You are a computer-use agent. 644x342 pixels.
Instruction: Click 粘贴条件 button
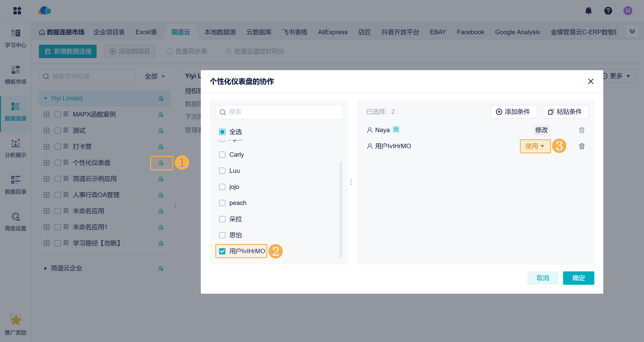click(566, 112)
